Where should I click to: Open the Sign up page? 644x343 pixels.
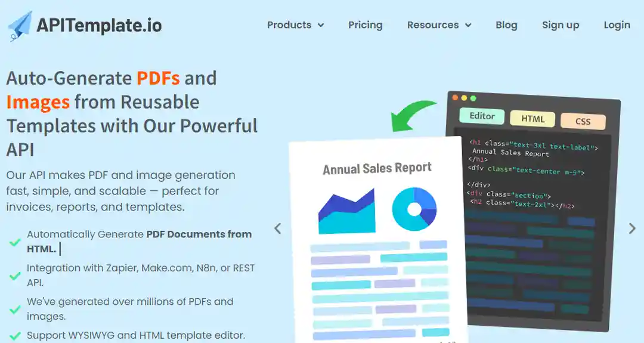pos(560,25)
